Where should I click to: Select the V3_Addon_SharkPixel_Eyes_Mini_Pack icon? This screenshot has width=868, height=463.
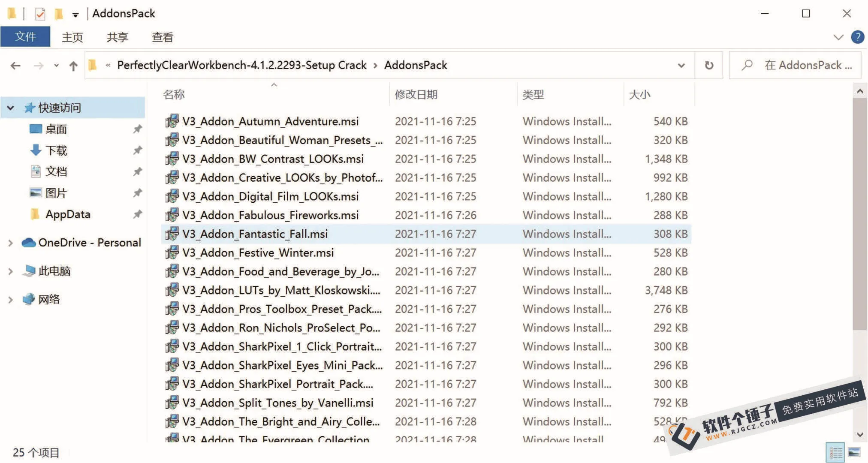pyautogui.click(x=172, y=365)
